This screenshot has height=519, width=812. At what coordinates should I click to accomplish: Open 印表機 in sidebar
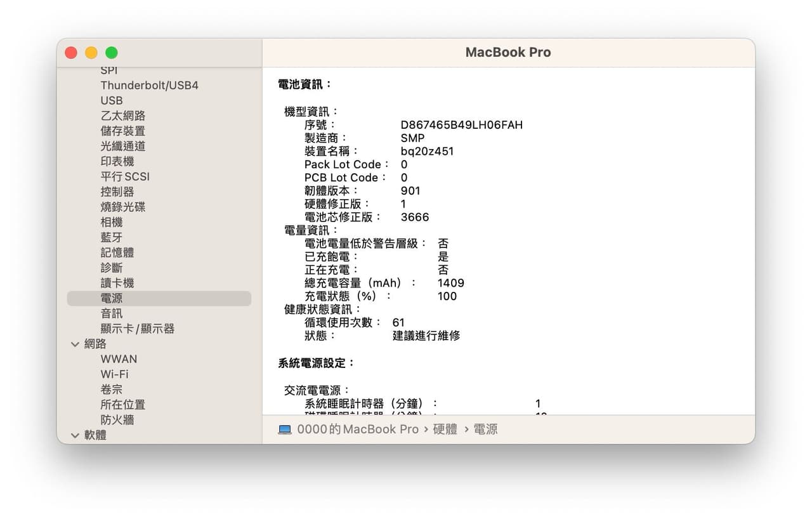117,161
